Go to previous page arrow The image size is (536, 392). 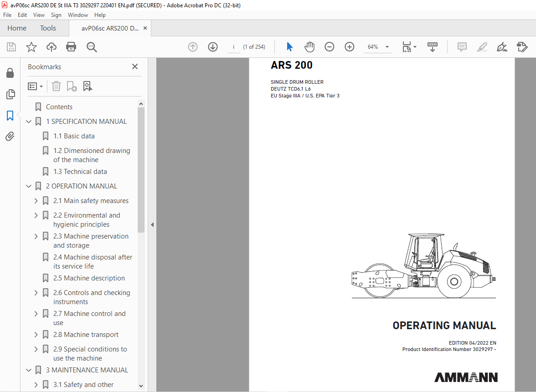(193, 47)
